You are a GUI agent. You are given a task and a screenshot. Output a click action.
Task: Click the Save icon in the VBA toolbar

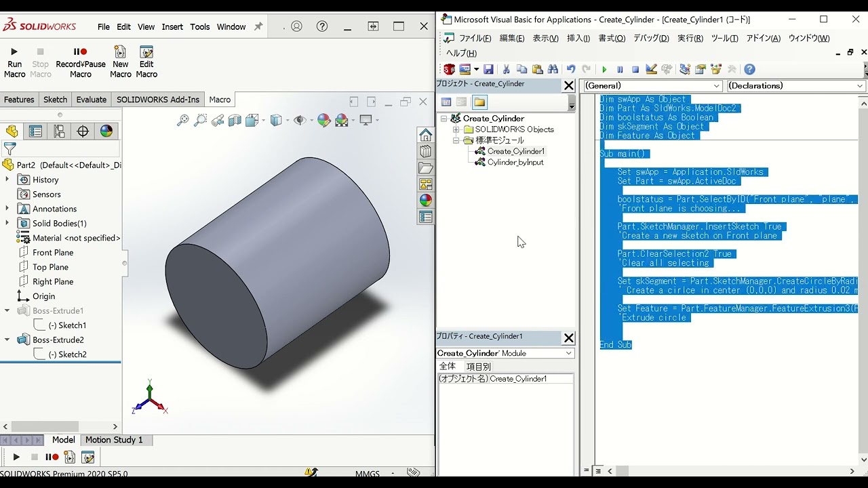[x=488, y=69]
